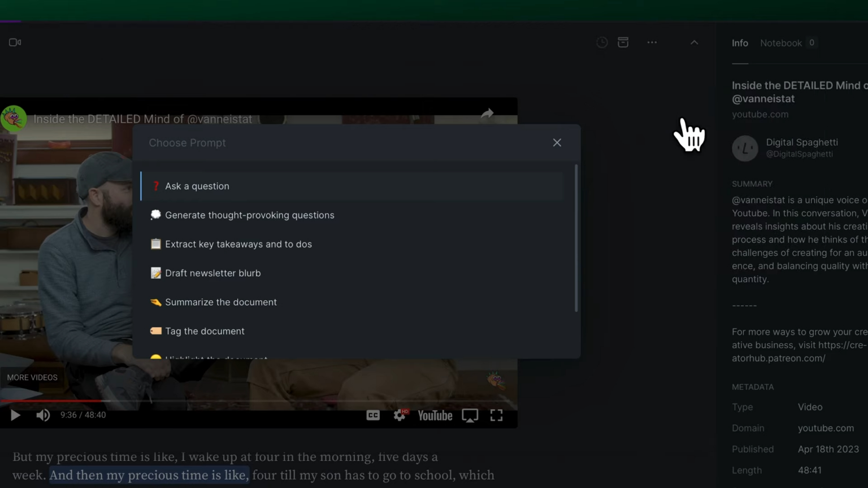Open the video title Inside the DETAILED Mind
The image size is (868, 488).
tap(142, 119)
